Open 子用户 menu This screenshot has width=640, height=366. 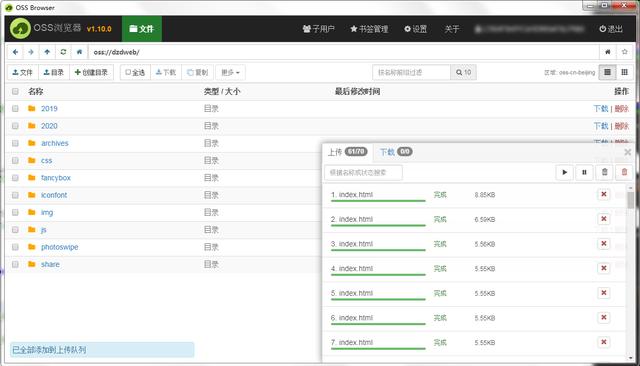click(x=318, y=29)
